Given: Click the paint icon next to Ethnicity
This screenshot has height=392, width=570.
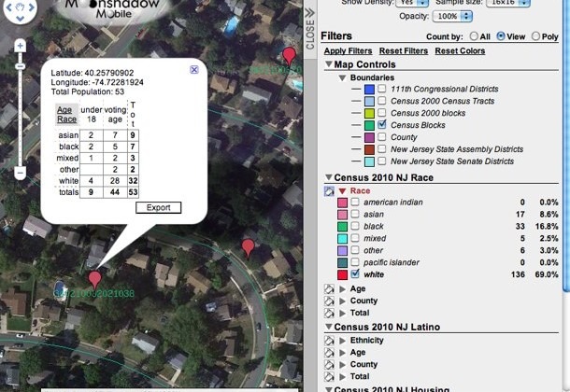Looking at the screenshot, I should [329, 341].
